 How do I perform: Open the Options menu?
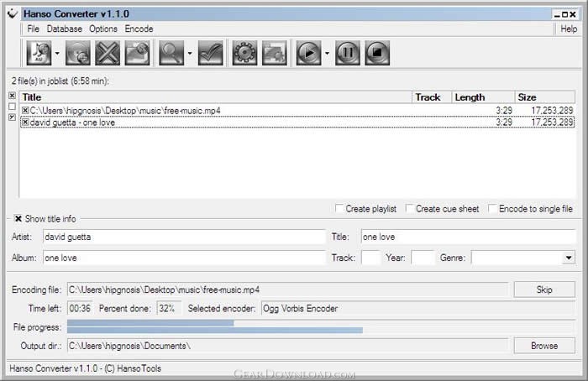click(103, 29)
